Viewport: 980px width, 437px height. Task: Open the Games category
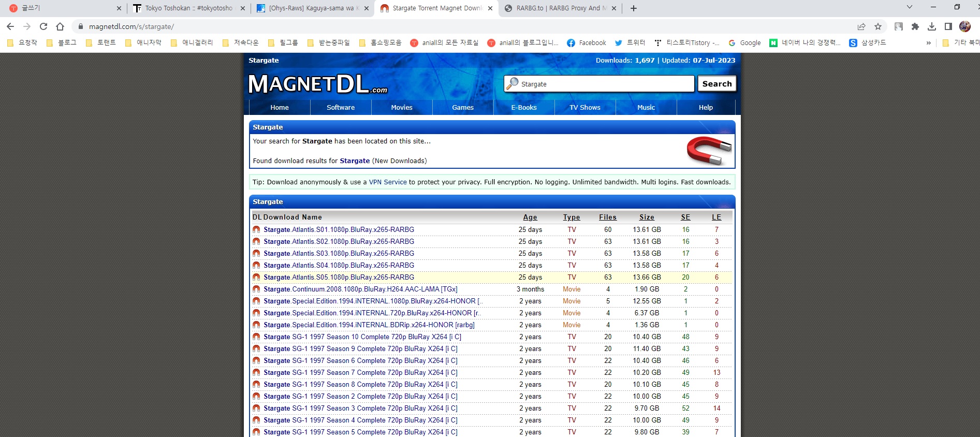463,108
